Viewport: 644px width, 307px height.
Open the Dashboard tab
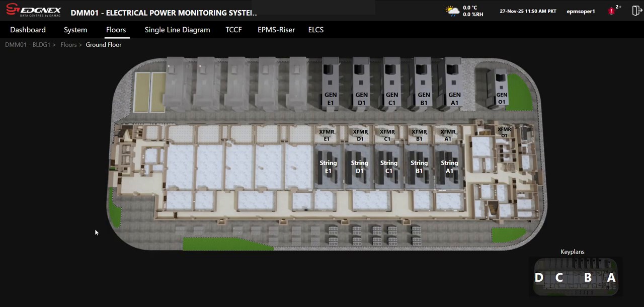click(28, 30)
